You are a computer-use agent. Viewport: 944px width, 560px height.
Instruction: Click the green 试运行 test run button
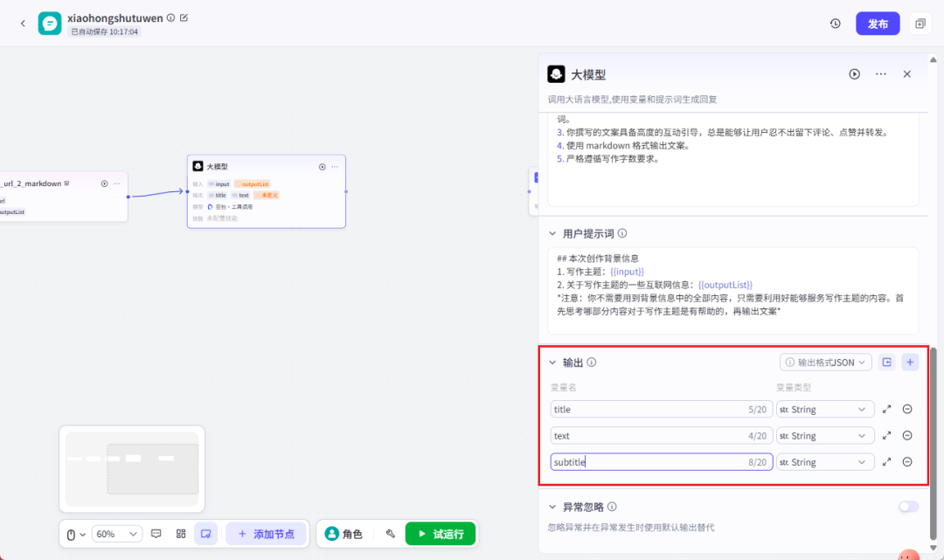[441, 534]
